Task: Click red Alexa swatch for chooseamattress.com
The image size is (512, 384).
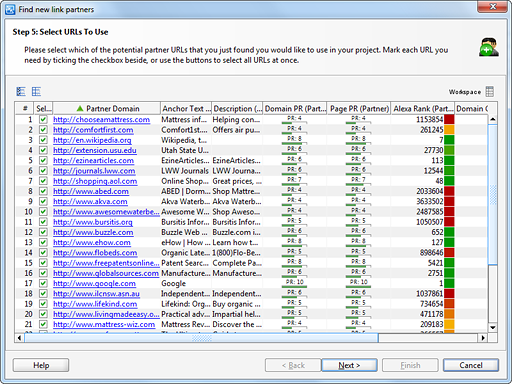Action: click(449, 119)
